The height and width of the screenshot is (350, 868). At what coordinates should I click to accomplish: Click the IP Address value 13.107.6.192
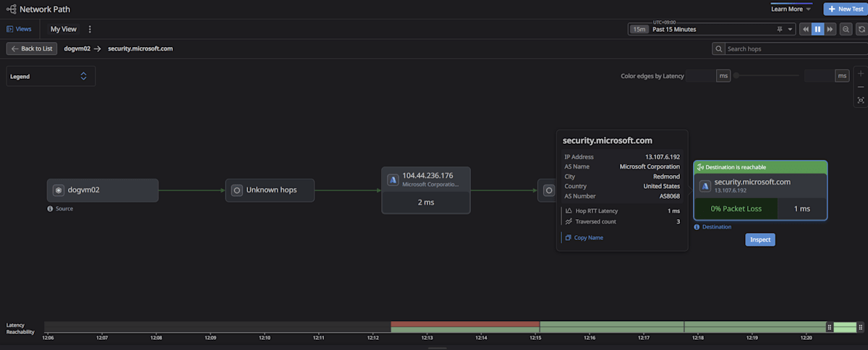(663, 156)
